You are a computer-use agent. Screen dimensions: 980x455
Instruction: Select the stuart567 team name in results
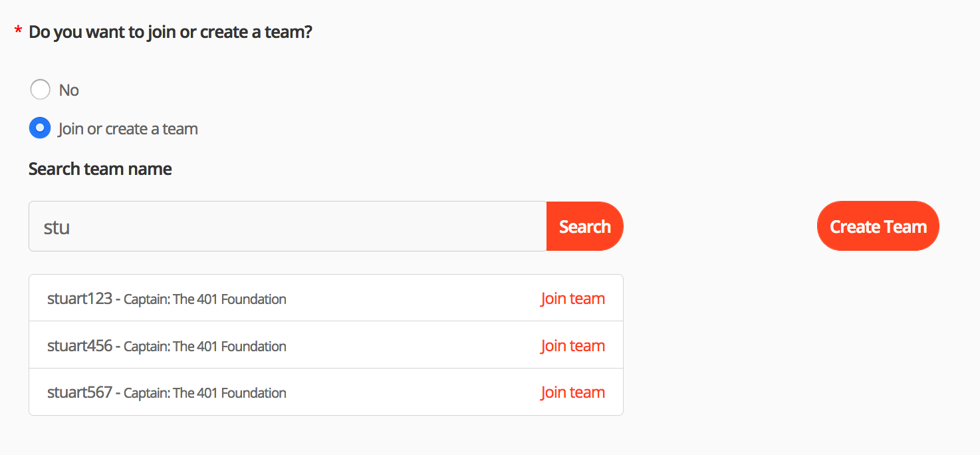[80, 392]
